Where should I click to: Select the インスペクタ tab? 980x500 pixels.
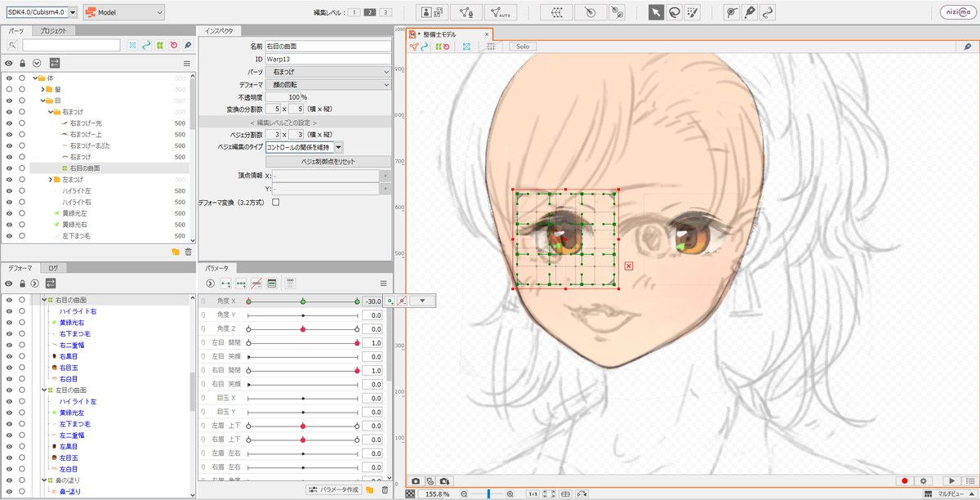click(x=218, y=30)
